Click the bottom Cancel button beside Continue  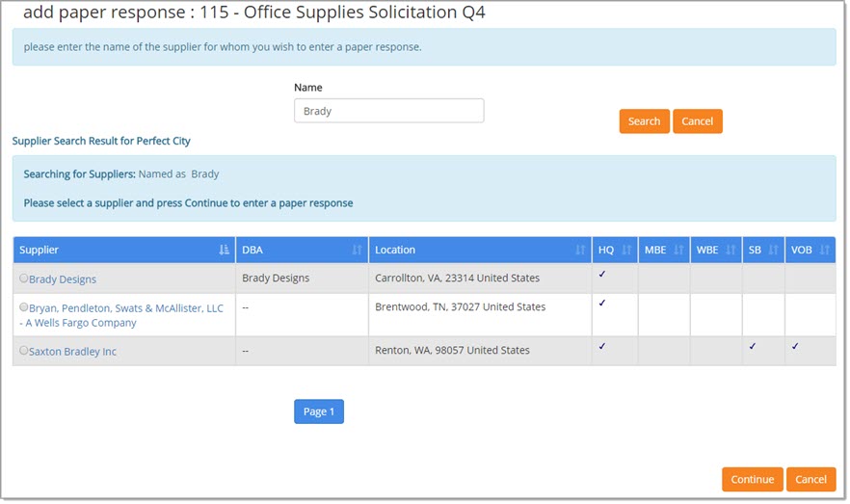(810, 480)
